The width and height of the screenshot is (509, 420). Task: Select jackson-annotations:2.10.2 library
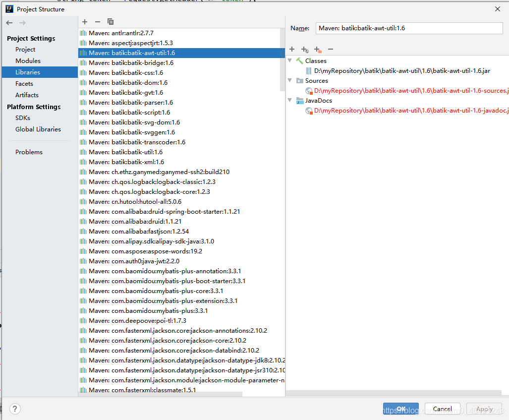[x=181, y=331]
